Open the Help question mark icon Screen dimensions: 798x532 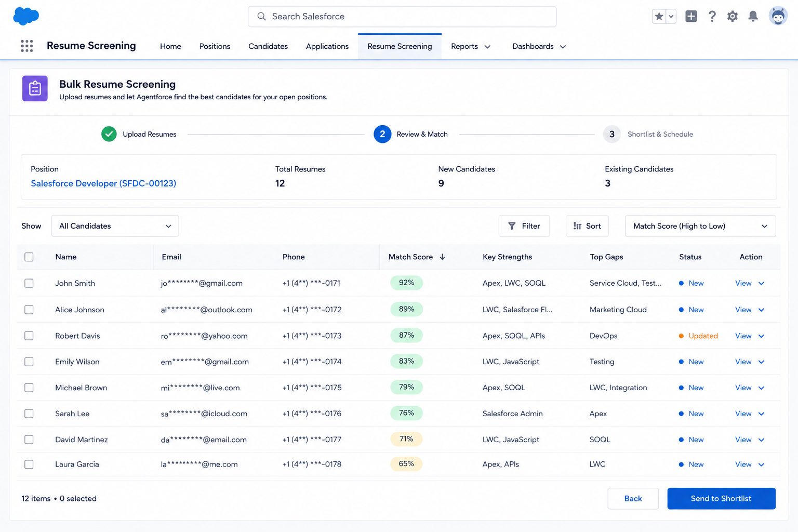[712, 17]
